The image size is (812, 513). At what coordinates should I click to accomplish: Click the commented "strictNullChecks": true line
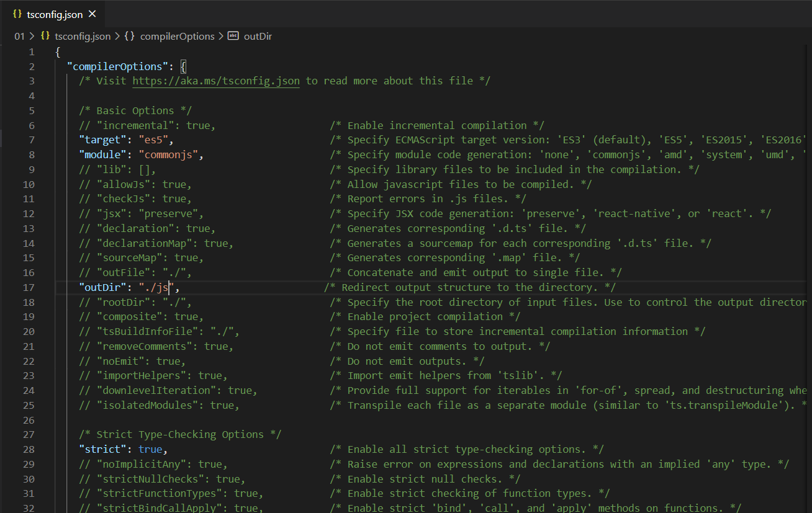point(162,479)
